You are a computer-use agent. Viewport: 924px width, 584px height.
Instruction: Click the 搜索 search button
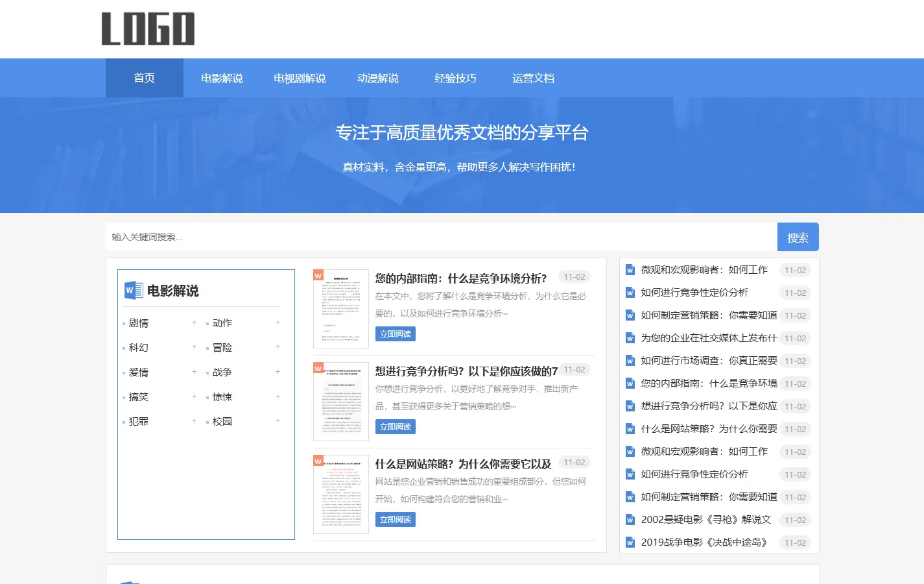point(798,237)
